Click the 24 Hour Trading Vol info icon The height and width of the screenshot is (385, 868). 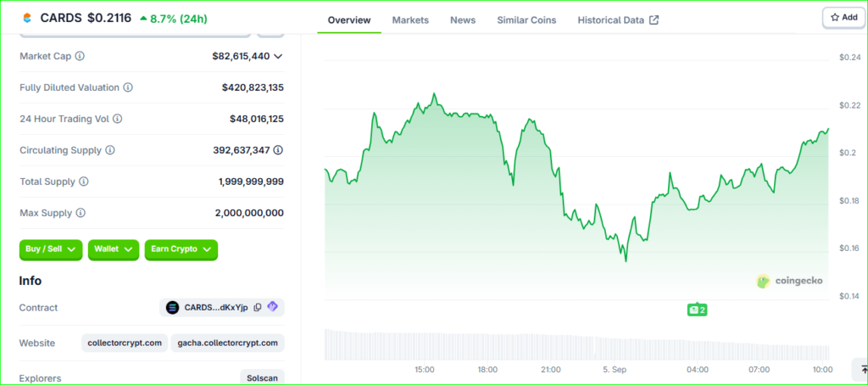118,120
